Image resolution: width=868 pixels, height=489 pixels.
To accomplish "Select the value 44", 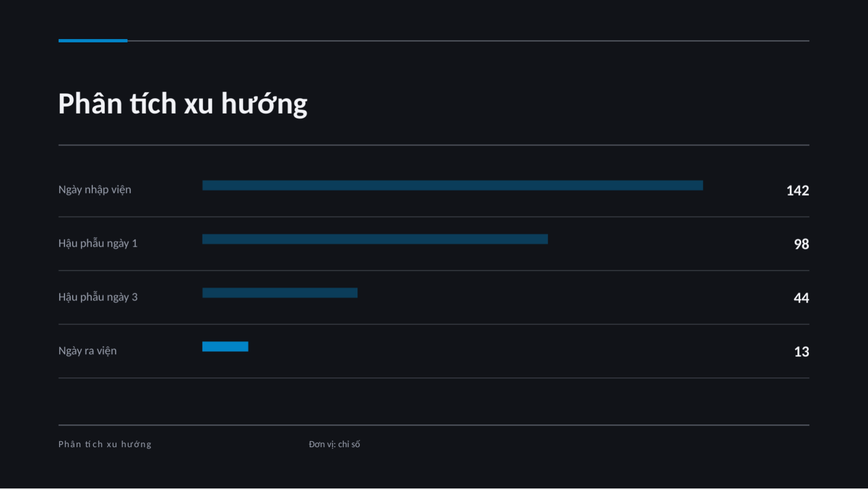I will (801, 298).
